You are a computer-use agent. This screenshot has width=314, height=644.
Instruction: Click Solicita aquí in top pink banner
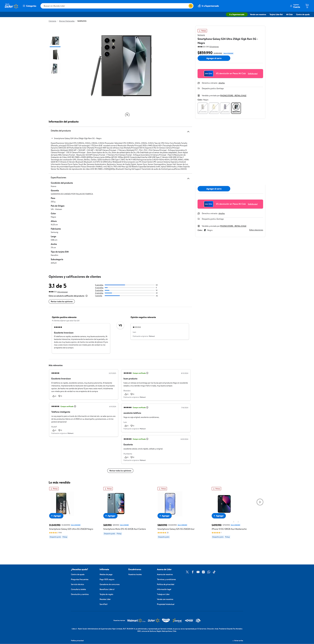click(x=253, y=74)
